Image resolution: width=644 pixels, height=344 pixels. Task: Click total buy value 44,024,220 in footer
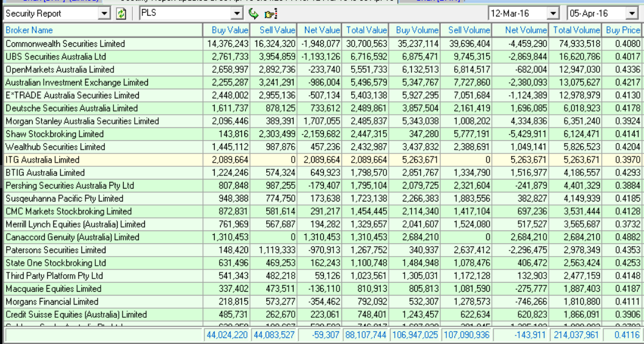[x=227, y=335]
